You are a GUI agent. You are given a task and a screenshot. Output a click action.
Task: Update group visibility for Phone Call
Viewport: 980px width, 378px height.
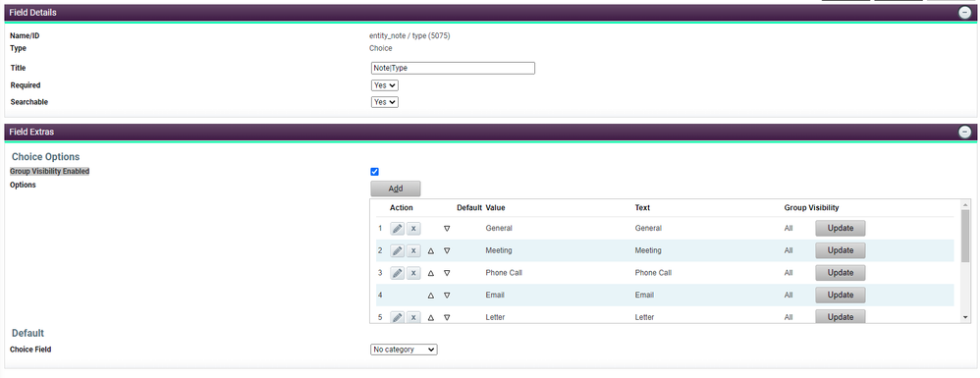(840, 273)
